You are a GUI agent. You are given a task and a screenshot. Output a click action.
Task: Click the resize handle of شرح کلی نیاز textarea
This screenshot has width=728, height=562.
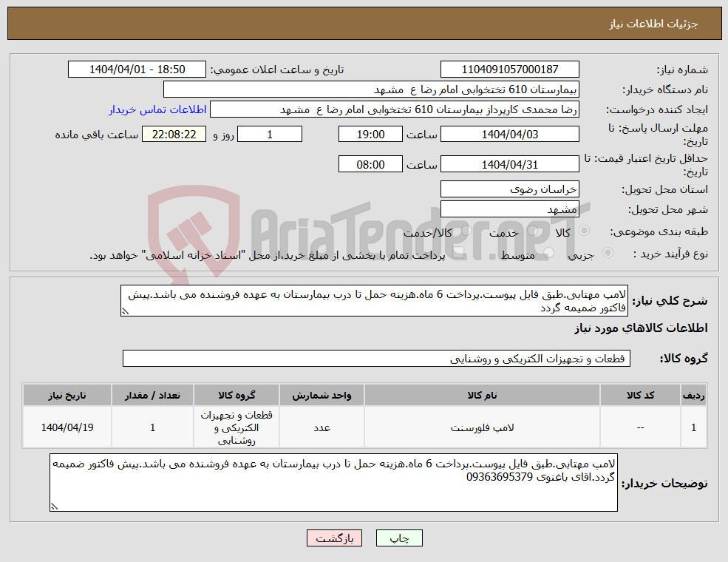point(124,312)
